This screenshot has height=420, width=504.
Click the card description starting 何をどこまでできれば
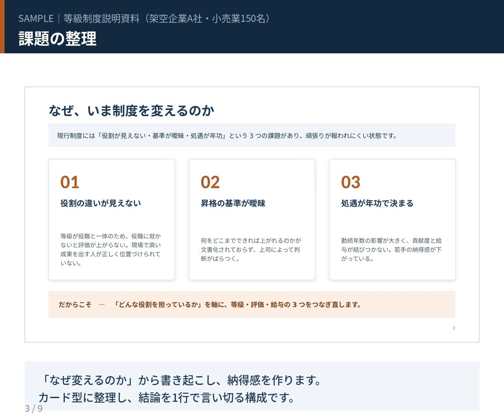click(x=251, y=250)
